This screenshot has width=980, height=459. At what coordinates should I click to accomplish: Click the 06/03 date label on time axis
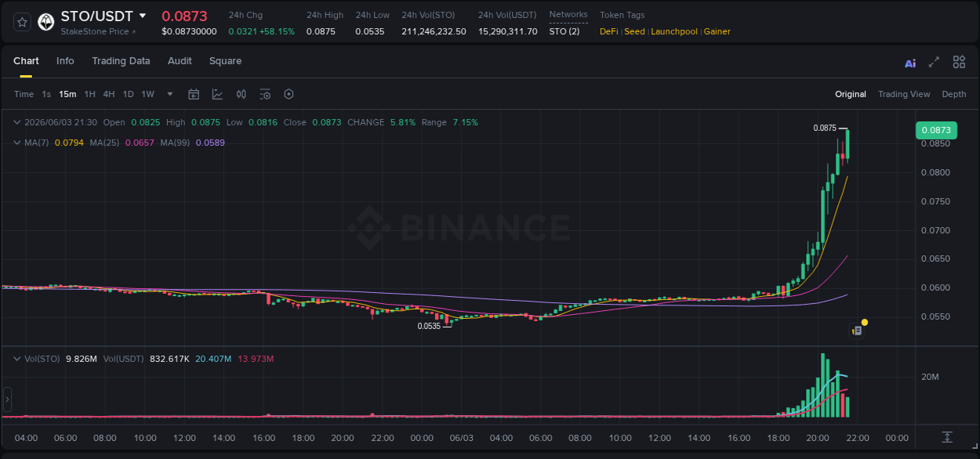pyautogui.click(x=461, y=438)
